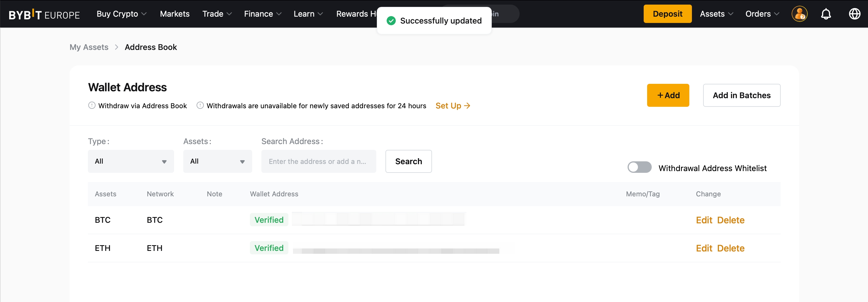Click info icon beside Withdraw via Address Book
The width and height of the screenshot is (868, 302).
92,105
